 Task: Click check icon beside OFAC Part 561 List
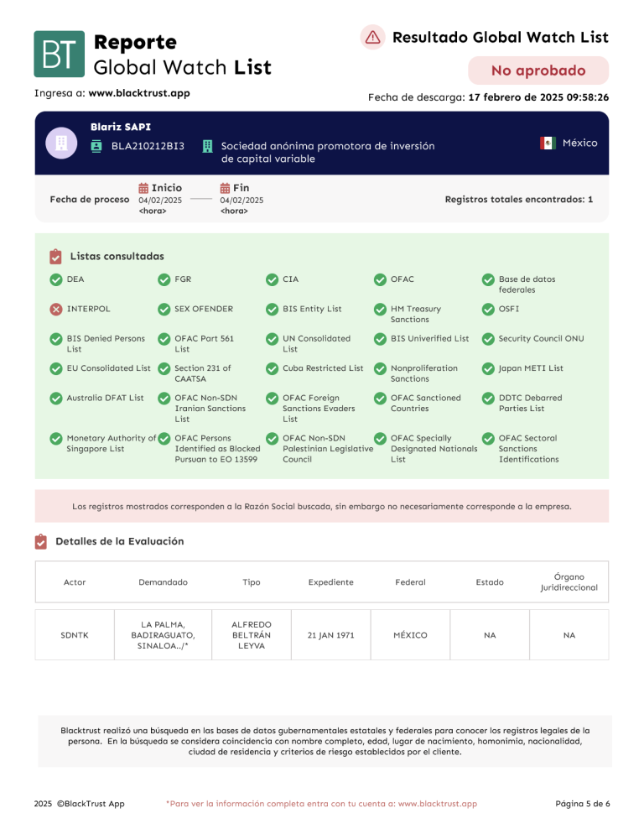pos(164,339)
